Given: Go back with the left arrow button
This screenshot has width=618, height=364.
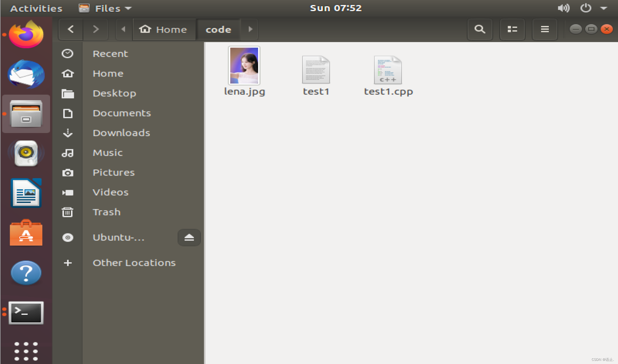Looking at the screenshot, I should pyautogui.click(x=71, y=29).
